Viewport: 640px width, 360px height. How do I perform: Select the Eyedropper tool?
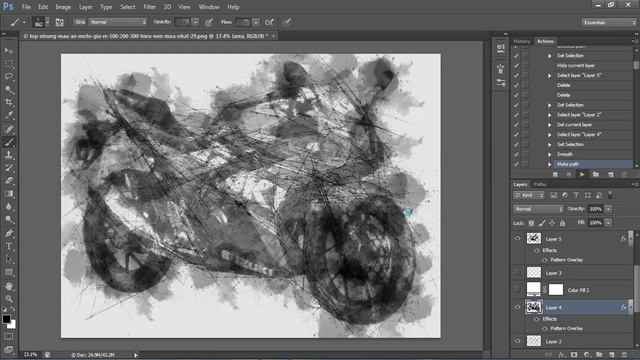(9, 116)
